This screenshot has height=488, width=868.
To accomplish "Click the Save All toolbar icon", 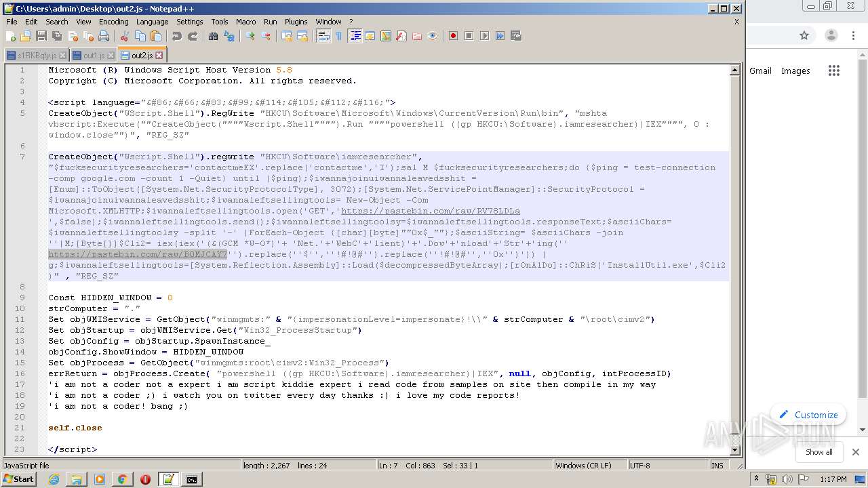I will [x=57, y=36].
